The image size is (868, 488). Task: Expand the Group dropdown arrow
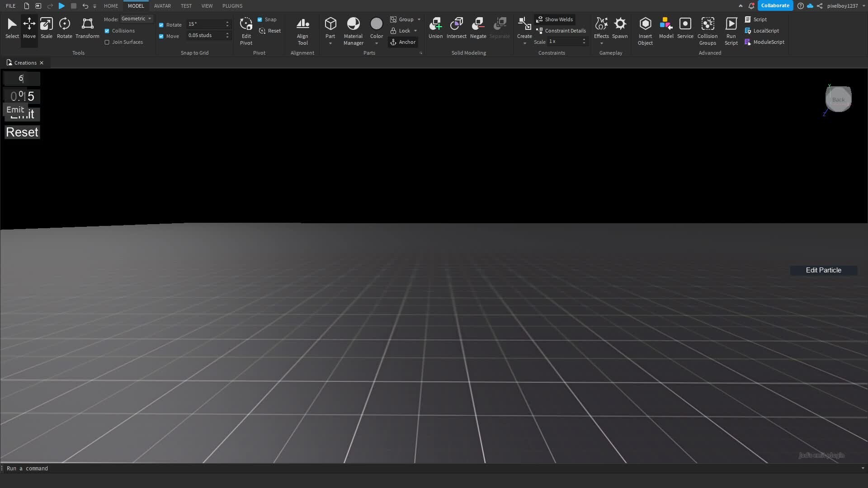419,19
